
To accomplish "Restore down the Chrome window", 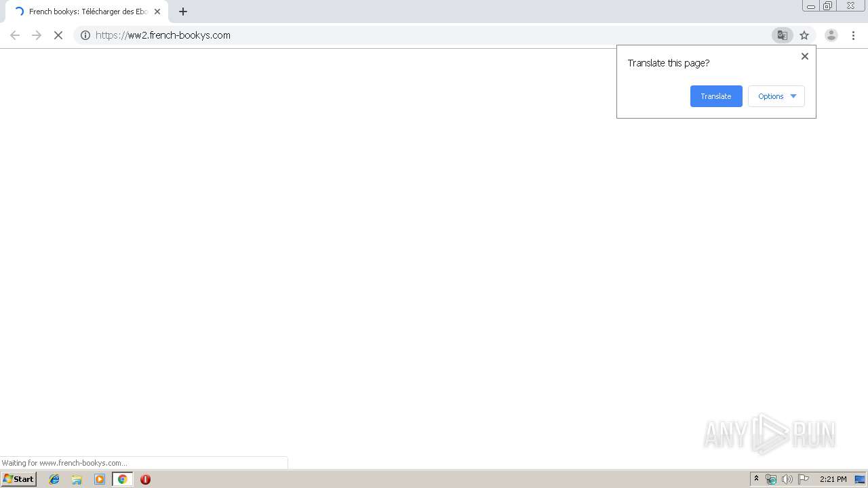I will (x=828, y=6).
